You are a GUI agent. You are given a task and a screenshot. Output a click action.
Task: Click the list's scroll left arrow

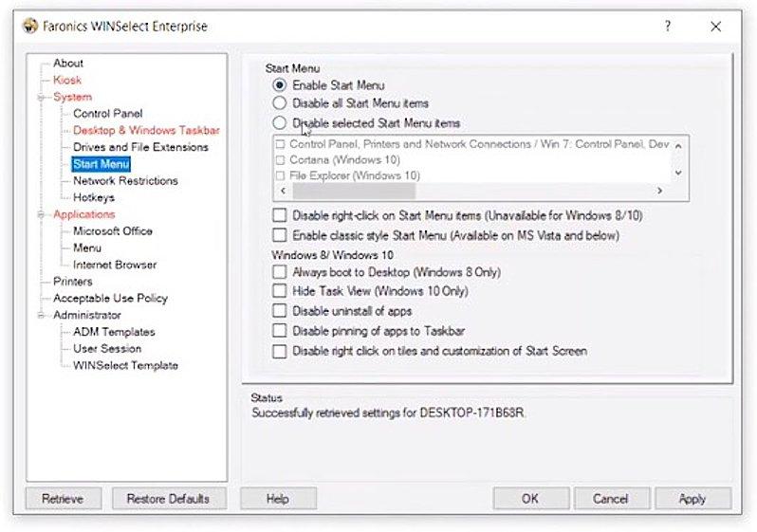[x=284, y=191]
